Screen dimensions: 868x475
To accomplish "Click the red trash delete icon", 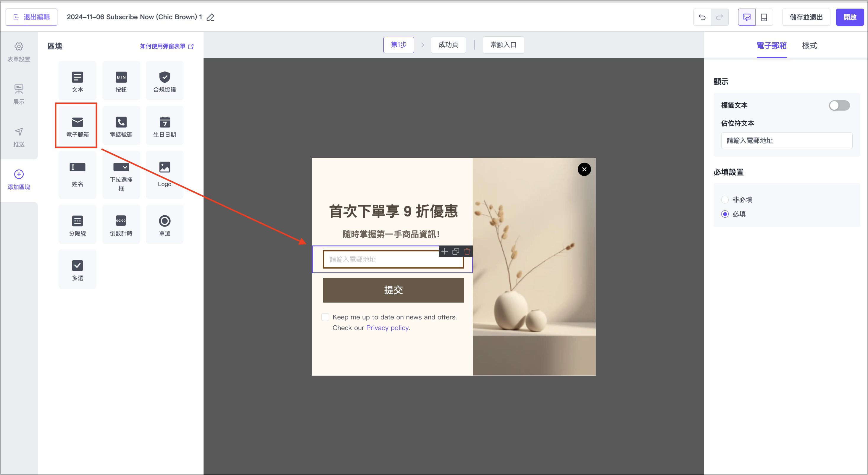I will (467, 251).
